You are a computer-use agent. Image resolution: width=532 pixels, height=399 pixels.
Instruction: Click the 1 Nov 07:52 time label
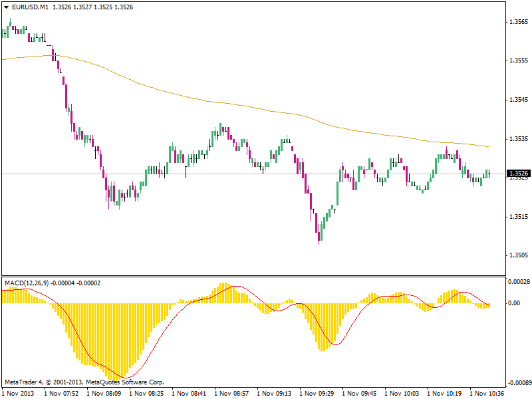point(61,393)
